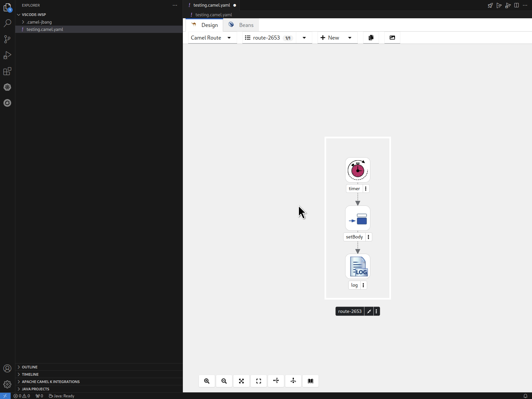This screenshot has height=399, width=532.
Task: Copy the route to clipboard
Action: tap(371, 38)
